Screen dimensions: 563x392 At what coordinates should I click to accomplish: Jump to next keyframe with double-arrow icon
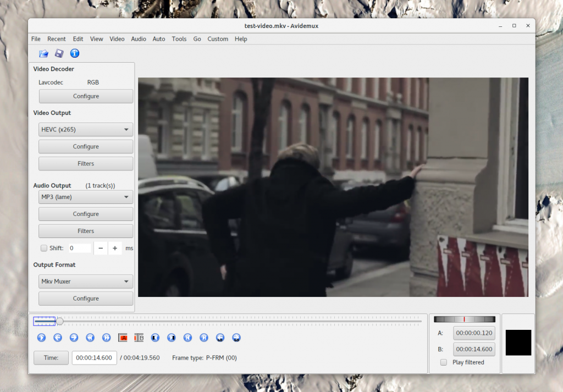(x=106, y=338)
